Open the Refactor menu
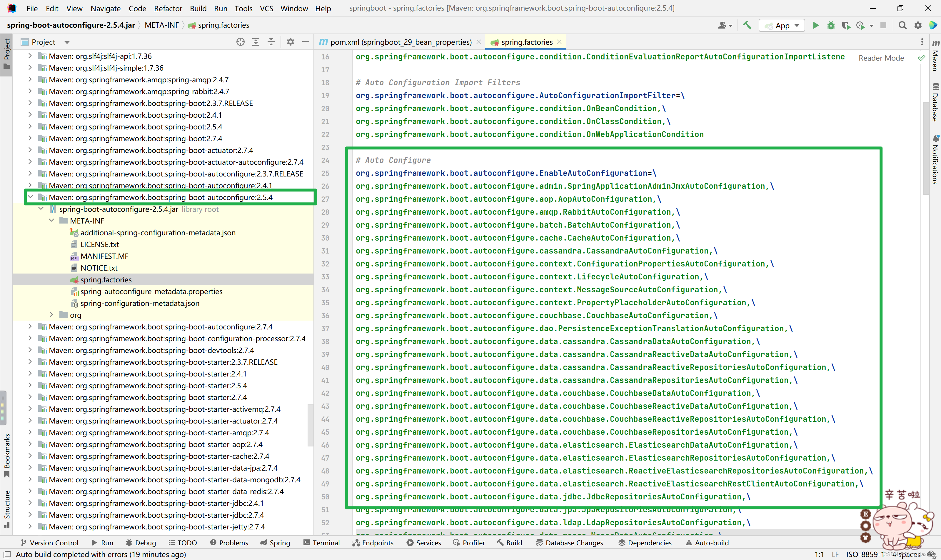The width and height of the screenshot is (941, 560). click(x=168, y=8)
